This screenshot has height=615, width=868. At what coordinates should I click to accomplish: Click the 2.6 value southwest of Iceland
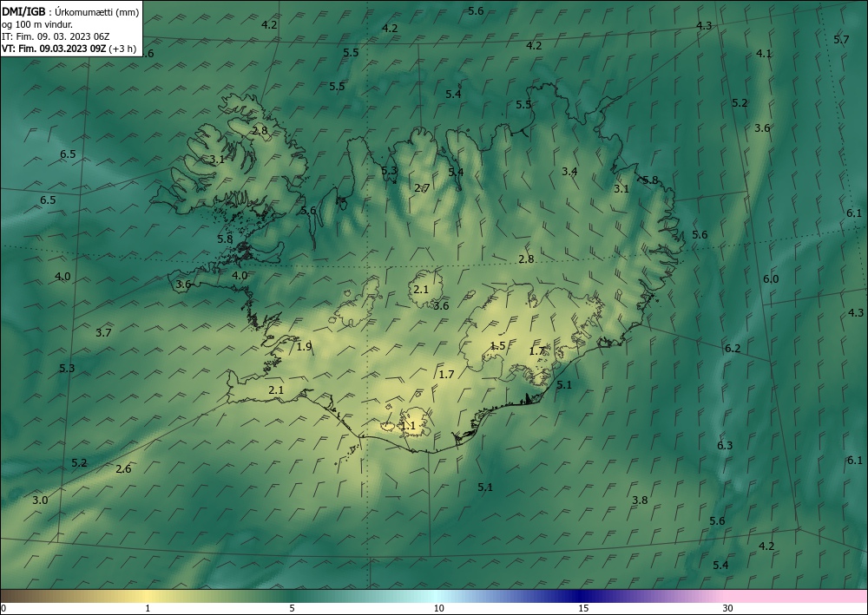point(123,469)
